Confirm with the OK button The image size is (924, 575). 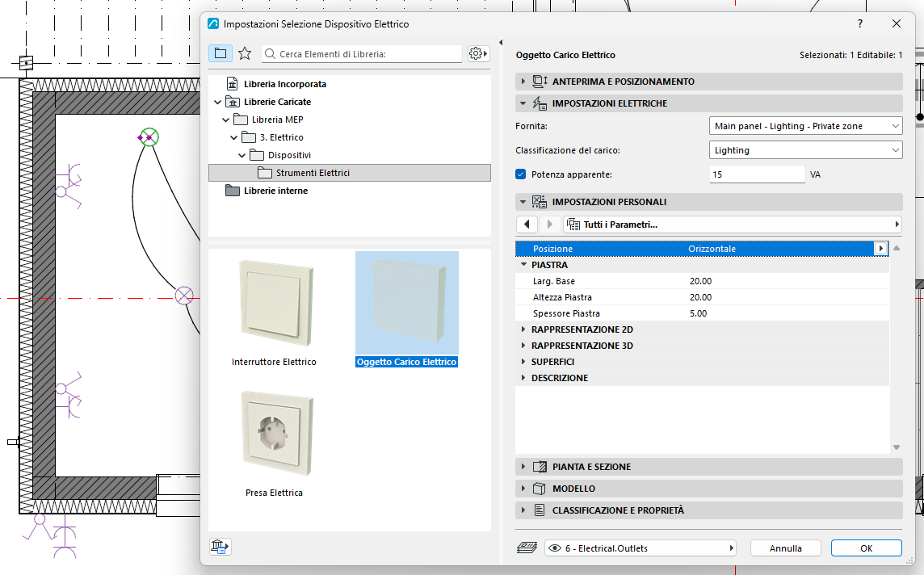click(866, 548)
